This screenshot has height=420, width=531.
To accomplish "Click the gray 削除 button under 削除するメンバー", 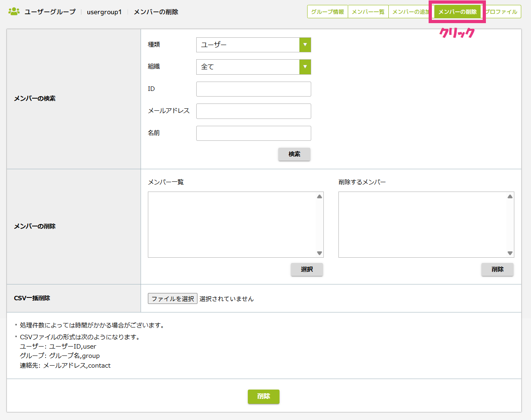I will pos(497,269).
